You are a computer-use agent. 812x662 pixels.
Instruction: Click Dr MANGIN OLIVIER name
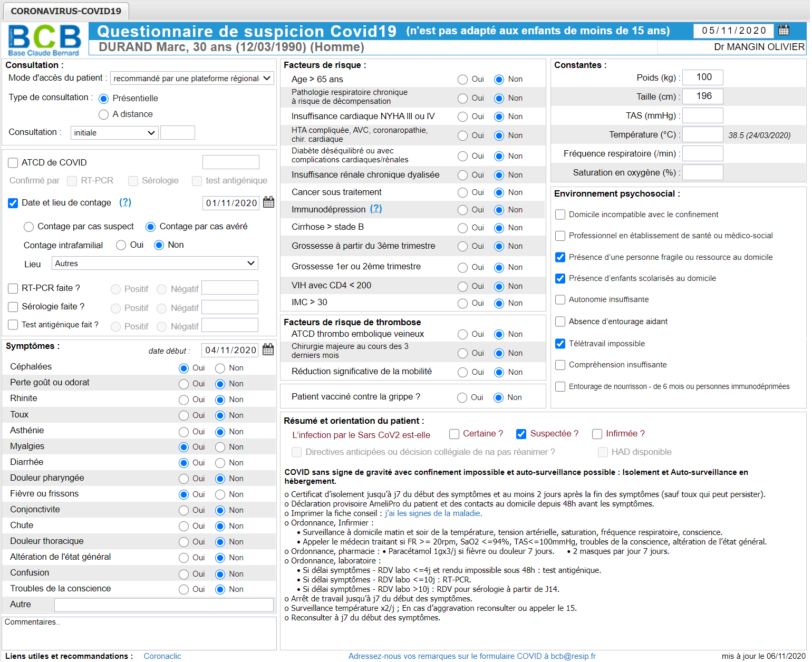click(759, 47)
